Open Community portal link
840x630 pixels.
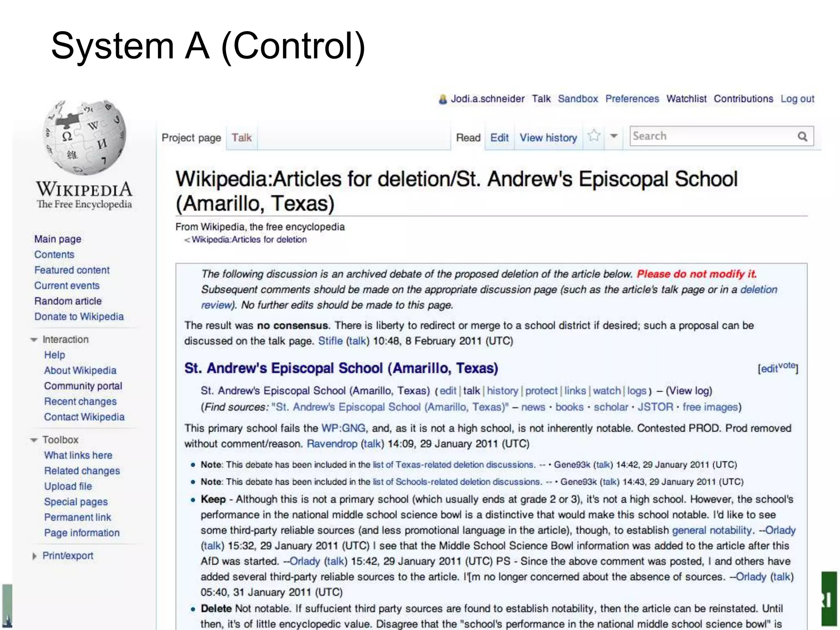point(83,386)
